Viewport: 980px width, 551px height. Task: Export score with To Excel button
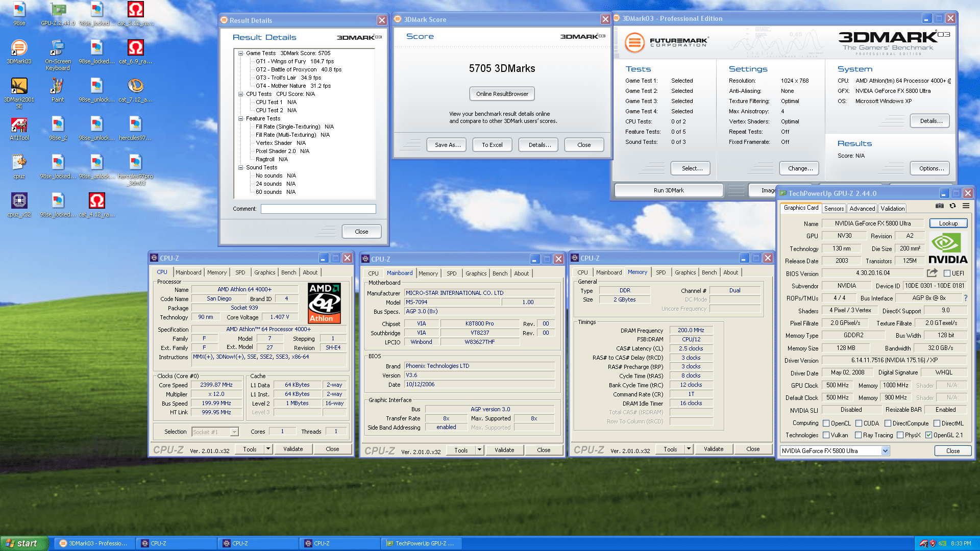coord(492,145)
